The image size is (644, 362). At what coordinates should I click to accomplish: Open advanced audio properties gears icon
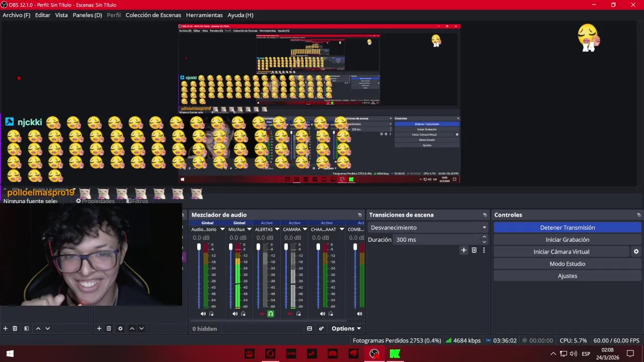coord(321,328)
